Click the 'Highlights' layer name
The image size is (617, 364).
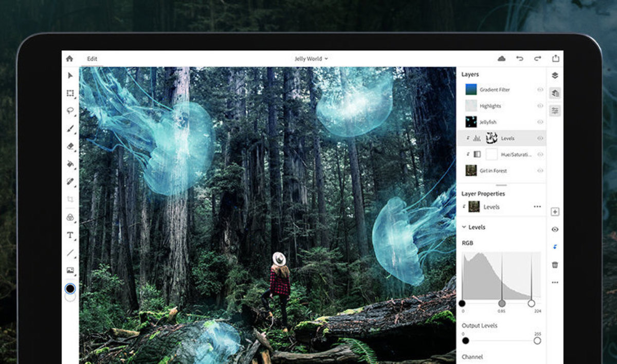coord(490,106)
